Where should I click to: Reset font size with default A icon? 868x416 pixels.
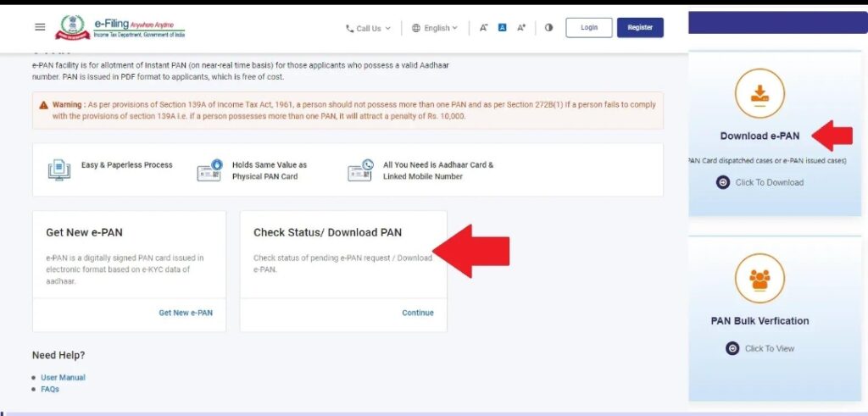pyautogui.click(x=502, y=28)
